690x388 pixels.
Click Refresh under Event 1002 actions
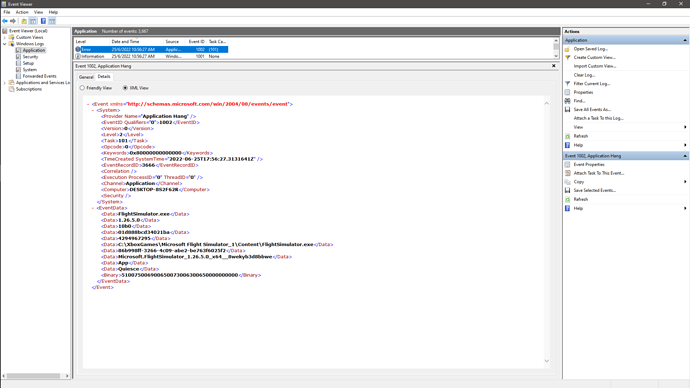(580, 199)
